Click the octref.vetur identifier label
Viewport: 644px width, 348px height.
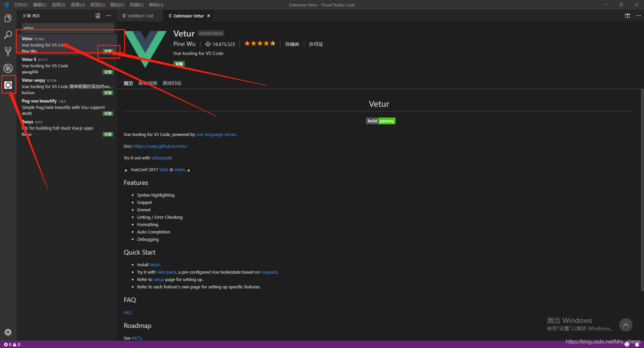point(211,33)
